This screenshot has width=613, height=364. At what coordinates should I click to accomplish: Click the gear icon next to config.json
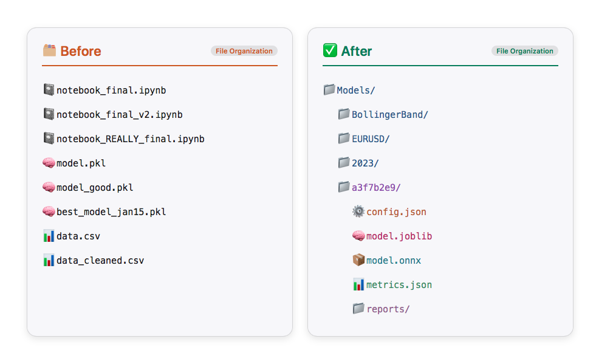pos(358,211)
